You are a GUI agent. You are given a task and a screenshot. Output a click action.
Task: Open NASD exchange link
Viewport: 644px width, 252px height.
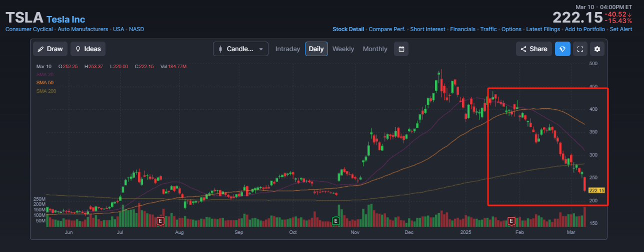tap(136, 29)
